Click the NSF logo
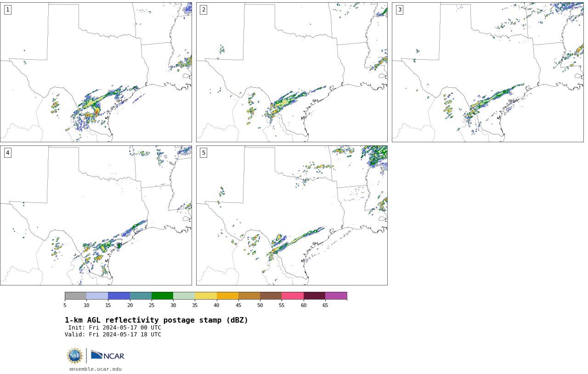This screenshot has width=588, height=374. coord(75,356)
